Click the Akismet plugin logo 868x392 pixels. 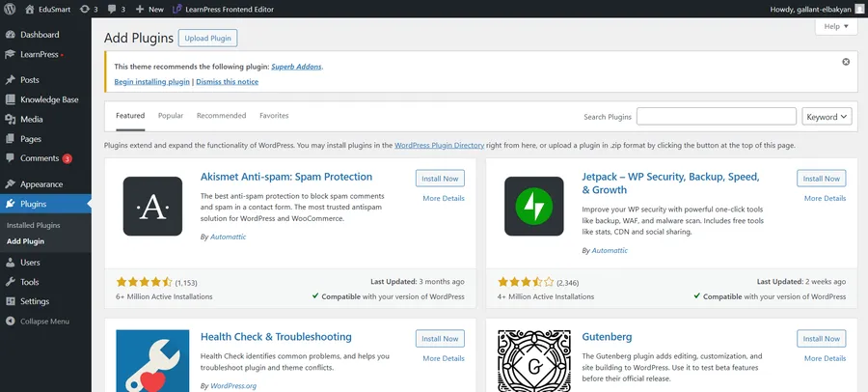point(152,207)
